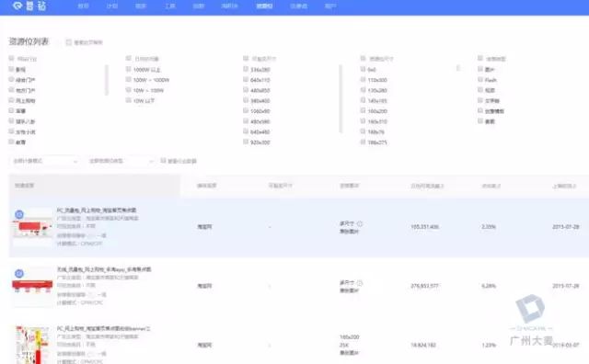
Task: Enable the 336x280 size checkbox
Action: tap(246, 69)
